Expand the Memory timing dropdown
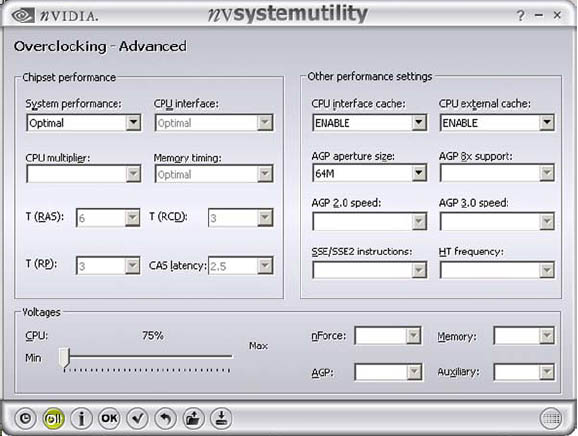This screenshot has width=578, height=436. (x=214, y=174)
